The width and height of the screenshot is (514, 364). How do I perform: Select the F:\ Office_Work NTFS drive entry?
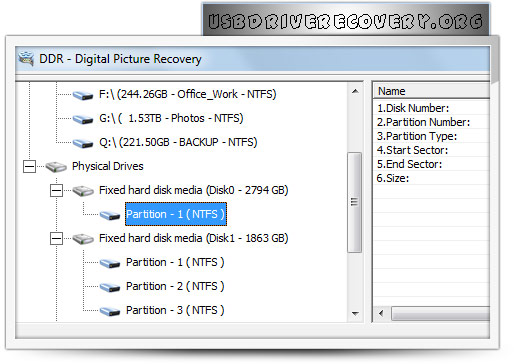[188, 94]
